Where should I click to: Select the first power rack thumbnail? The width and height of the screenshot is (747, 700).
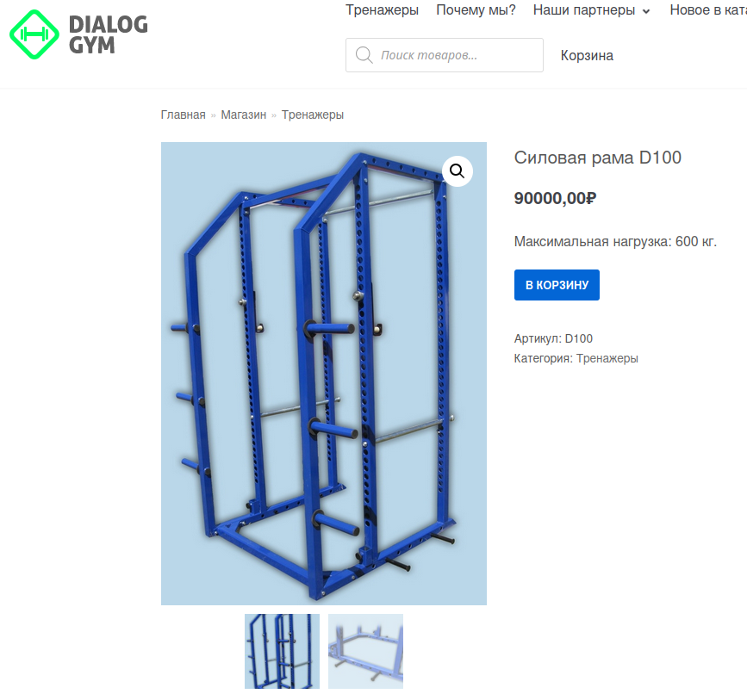282,651
